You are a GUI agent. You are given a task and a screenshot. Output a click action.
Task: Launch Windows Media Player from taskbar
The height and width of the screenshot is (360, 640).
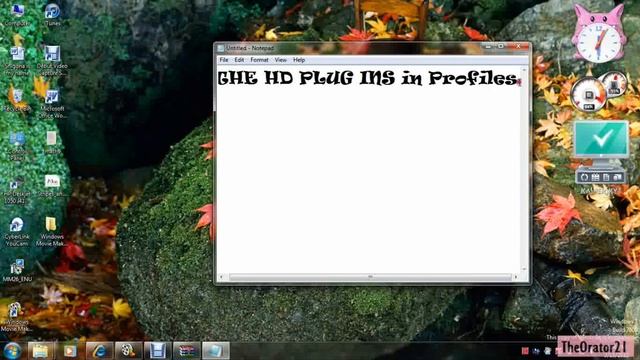69,351
